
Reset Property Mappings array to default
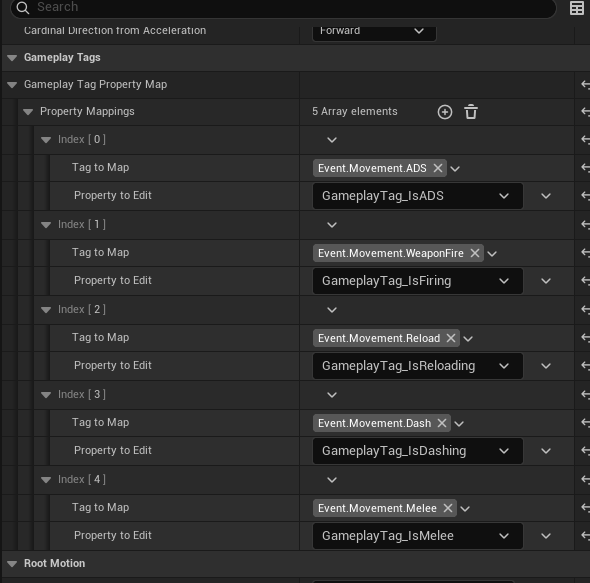(585, 111)
